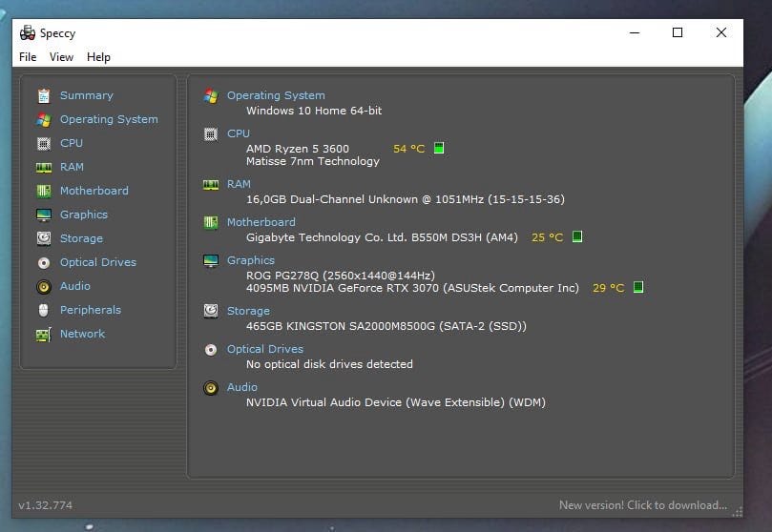The image size is (772, 532).
Task: Select Audio in the sidebar
Action: click(74, 286)
